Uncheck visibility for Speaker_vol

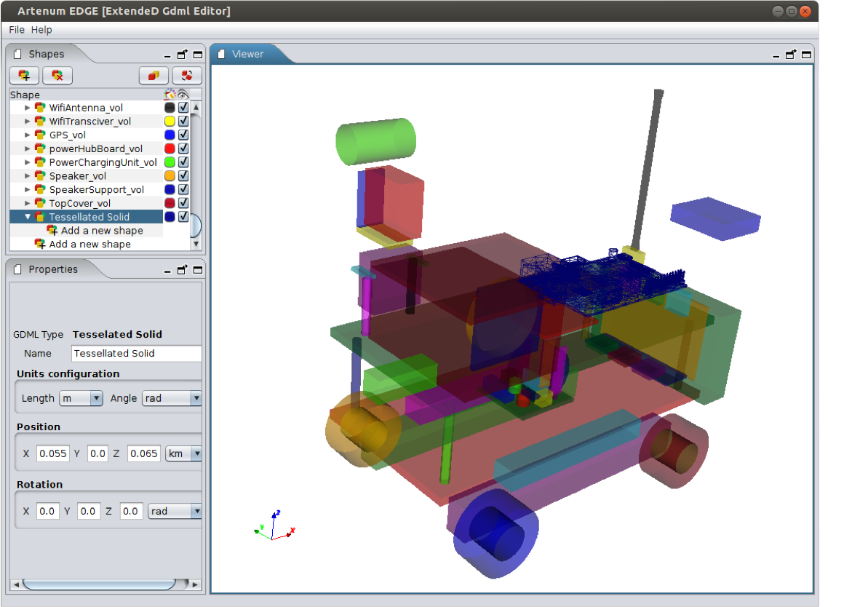pyautogui.click(x=183, y=175)
